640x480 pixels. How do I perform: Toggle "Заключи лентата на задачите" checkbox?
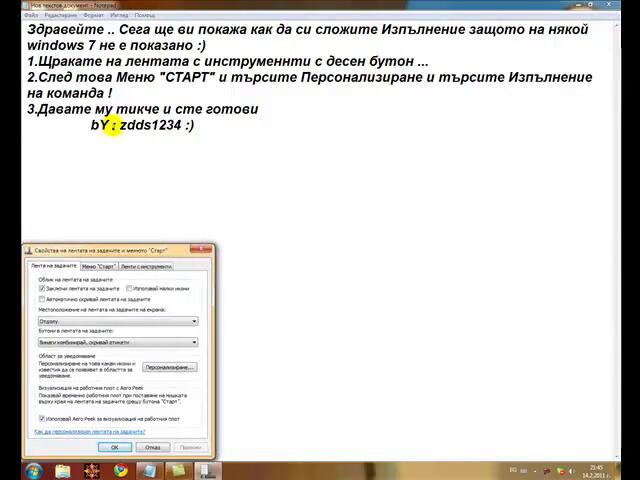[42, 289]
